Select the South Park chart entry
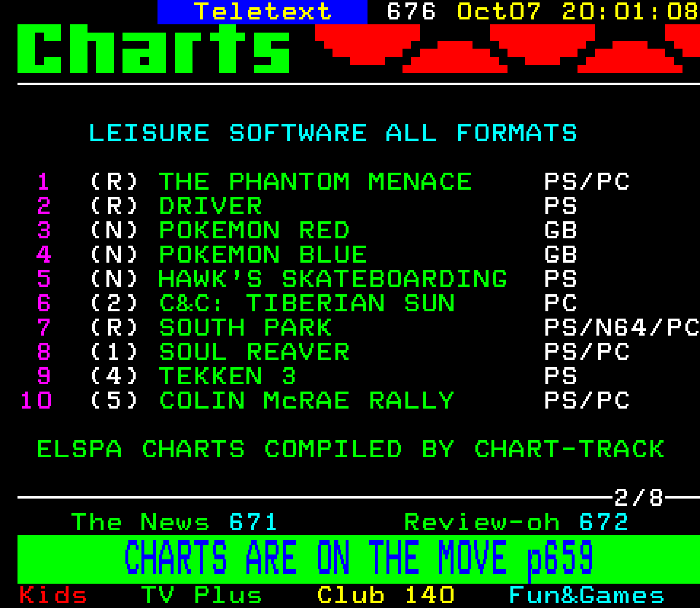Screen dimensions: 700x608 pos(245,328)
